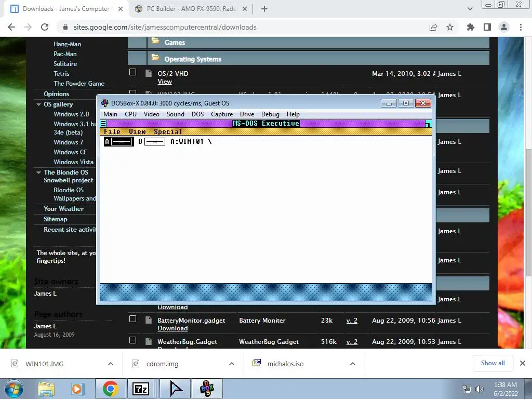Screen dimensions: 532x399
Task: Click the site padlock icon
Action: click(x=65, y=27)
